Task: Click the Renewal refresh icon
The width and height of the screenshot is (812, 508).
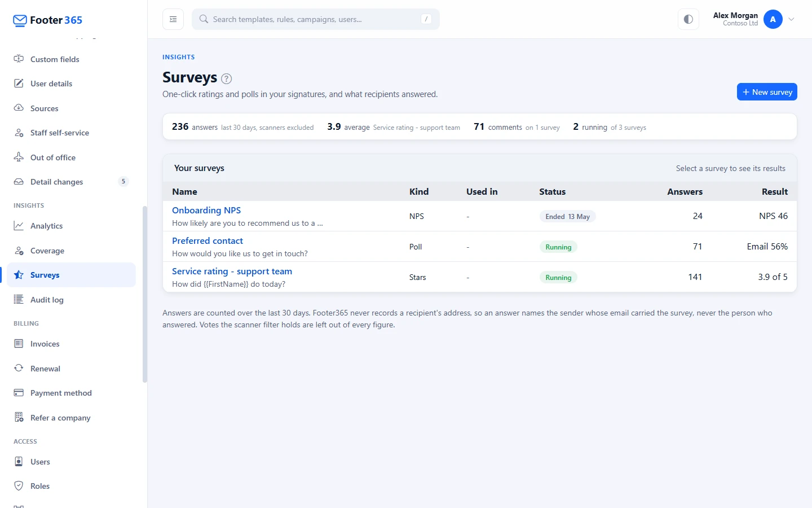Action: pyautogui.click(x=19, y=368)
